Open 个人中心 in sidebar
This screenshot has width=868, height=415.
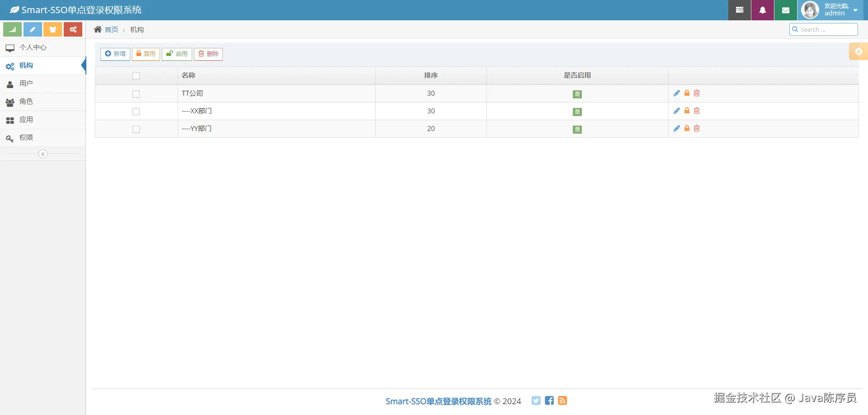pos(43,47)
